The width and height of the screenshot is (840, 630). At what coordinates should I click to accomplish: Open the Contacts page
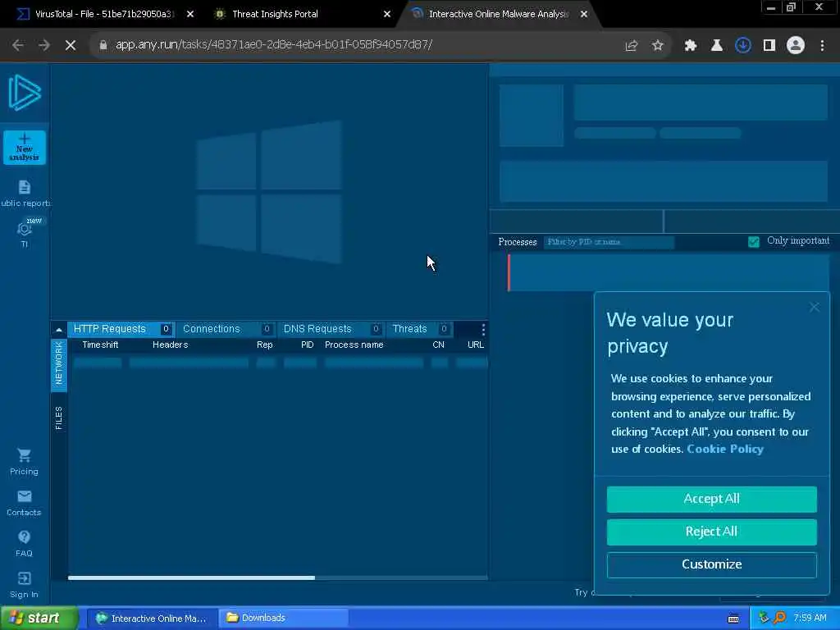tap(24, 503)
